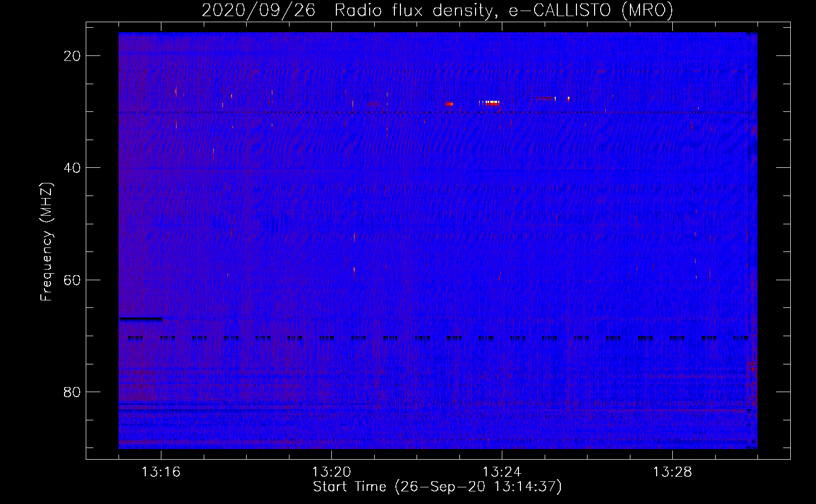The height and width of the screenshot is (504, 816).
Task: Click the "40" frequency tick label
Action: (x=73, y=168)
